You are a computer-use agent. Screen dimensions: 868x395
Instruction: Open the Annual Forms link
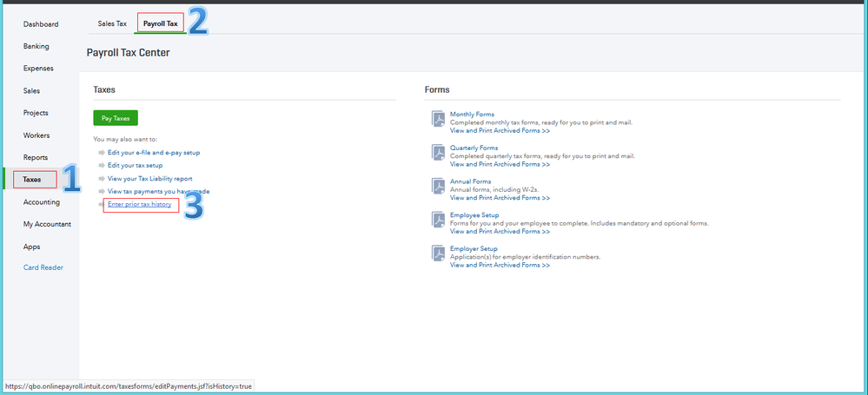[x=471, y=181]
